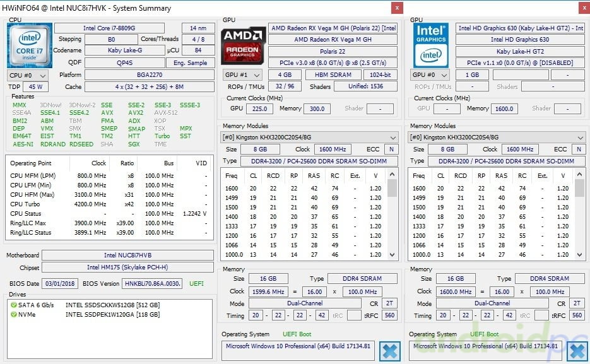Click the Intel NUC8i7HVB motherboard field
This screenshot has height=364, width=590.
127,255
